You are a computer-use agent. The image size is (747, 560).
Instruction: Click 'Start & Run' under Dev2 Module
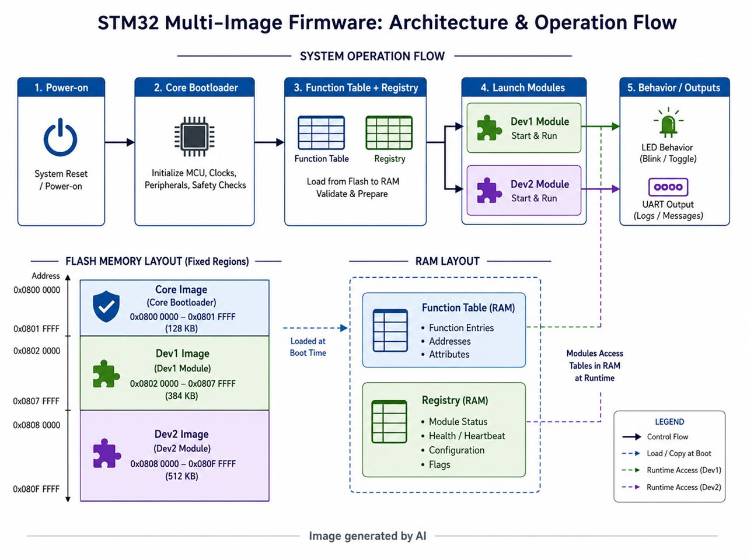coord(534,198)
